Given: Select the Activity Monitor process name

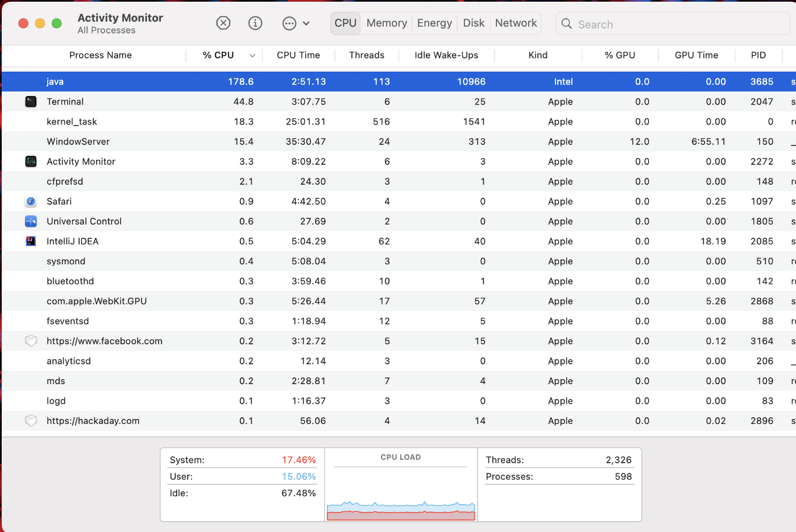Looking at the screenshot, I should [x=81, y=161].
